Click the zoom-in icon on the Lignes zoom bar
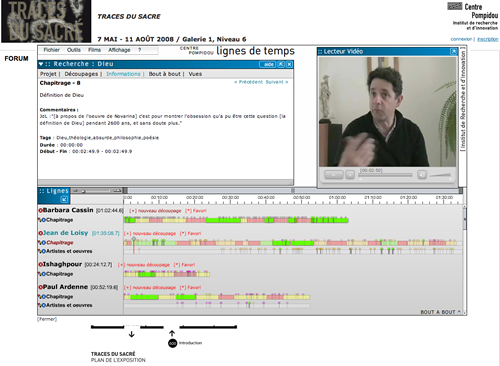Viewport: 500px width, 366px height. pos(117,191)
